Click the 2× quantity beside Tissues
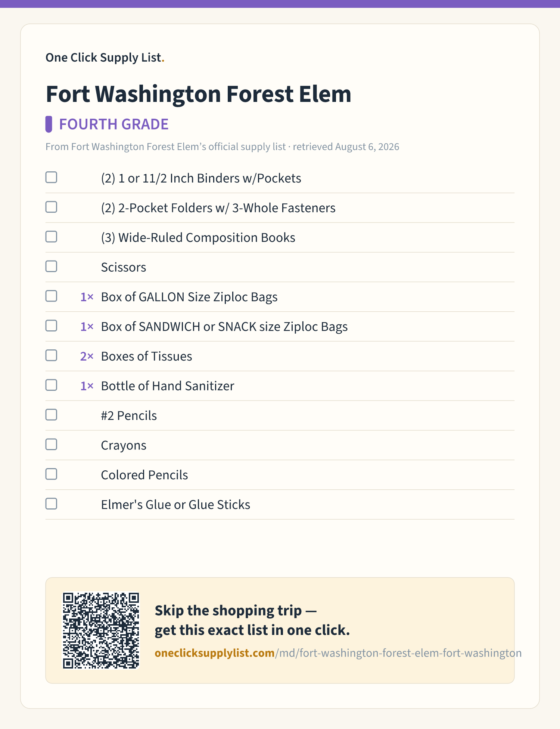 (87, 356)
